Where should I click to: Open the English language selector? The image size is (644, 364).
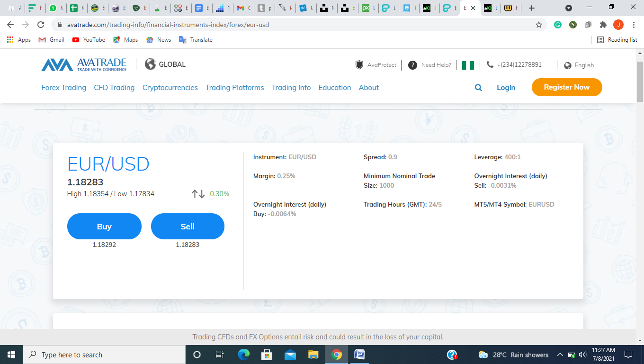point(579,65)
